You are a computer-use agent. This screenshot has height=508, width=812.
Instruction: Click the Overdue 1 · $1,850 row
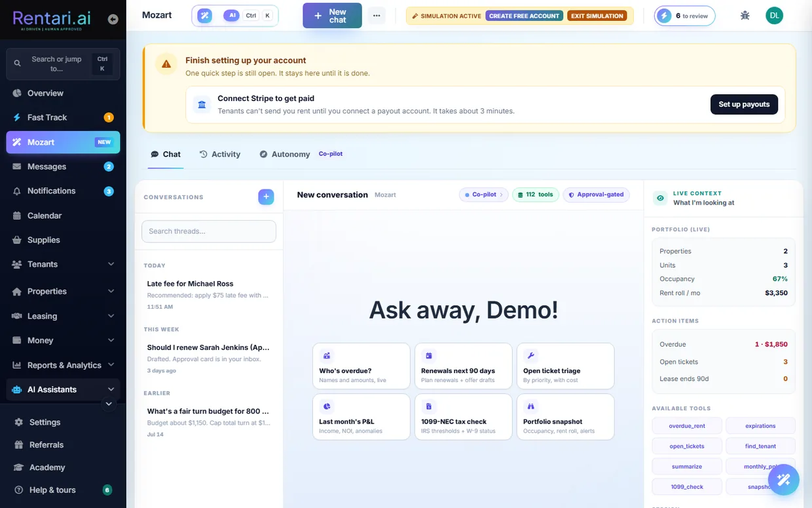[724, 344]
